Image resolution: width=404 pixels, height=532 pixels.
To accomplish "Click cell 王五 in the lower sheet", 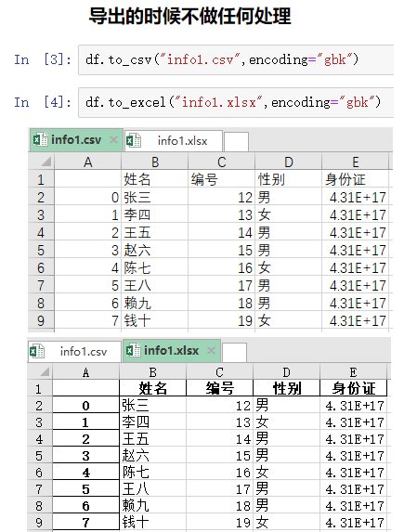I will pyautogui.click(x=152, y=439).
